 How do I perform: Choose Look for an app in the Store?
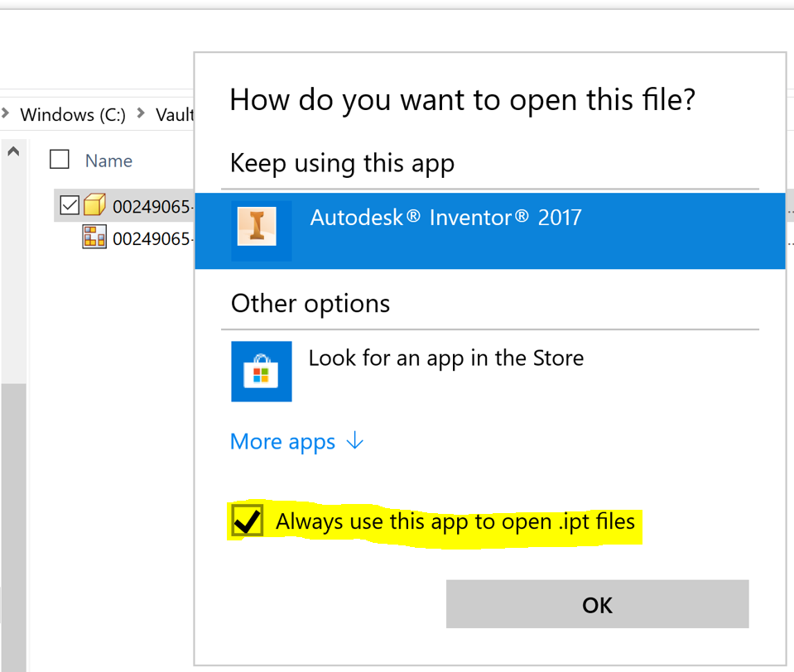445,358
